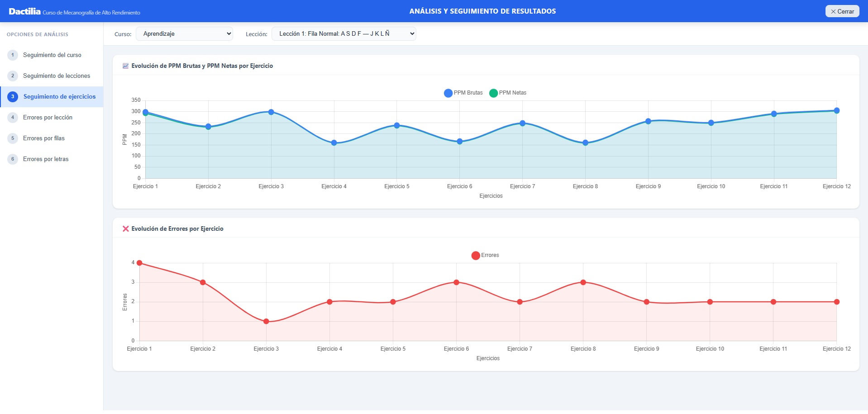Click the errors data point at Ejercicio 10
The width and height of the screenshot is (868, 414).
(710, 302)
